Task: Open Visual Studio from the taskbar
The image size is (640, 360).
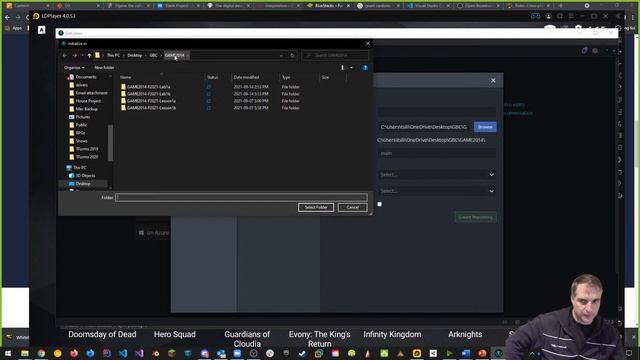Action: click(139, 353)
